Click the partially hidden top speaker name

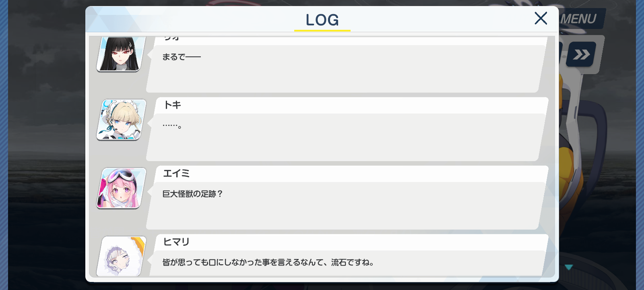click(171, 38)
